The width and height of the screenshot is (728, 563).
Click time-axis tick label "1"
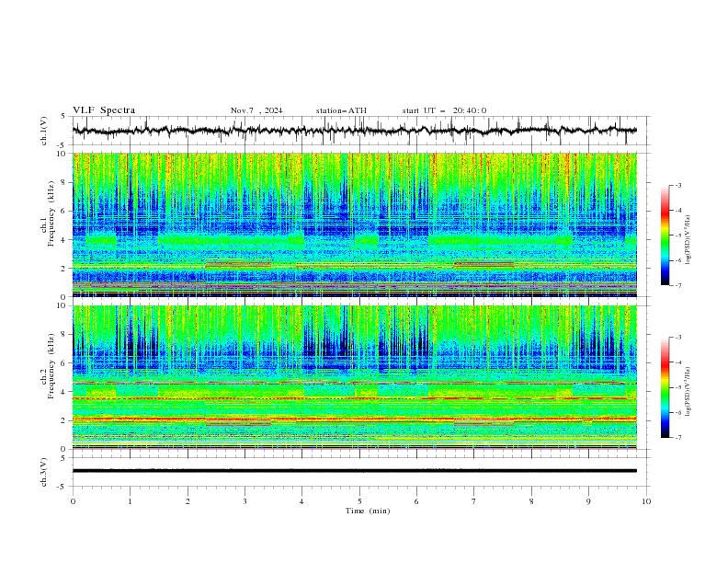pyautogui.click(x=130, y=501)
